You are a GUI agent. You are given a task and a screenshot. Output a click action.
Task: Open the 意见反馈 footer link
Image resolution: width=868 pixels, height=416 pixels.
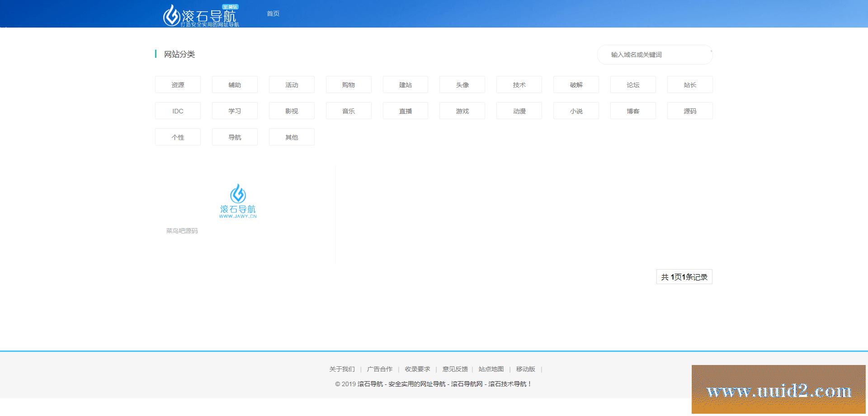[x=455, y=369]
